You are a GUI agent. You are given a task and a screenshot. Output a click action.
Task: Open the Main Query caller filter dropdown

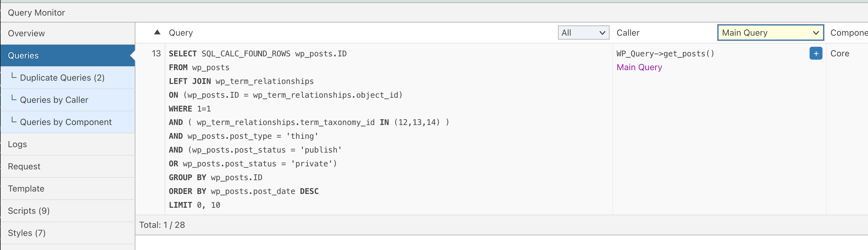click(x=770, y=33)
